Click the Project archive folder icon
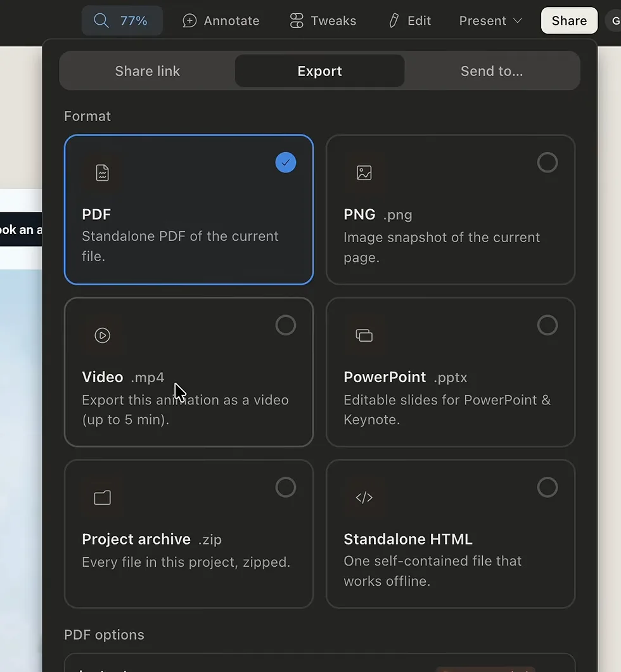The width and height of the screenshot is (621, 672). [x=103, y=498]
